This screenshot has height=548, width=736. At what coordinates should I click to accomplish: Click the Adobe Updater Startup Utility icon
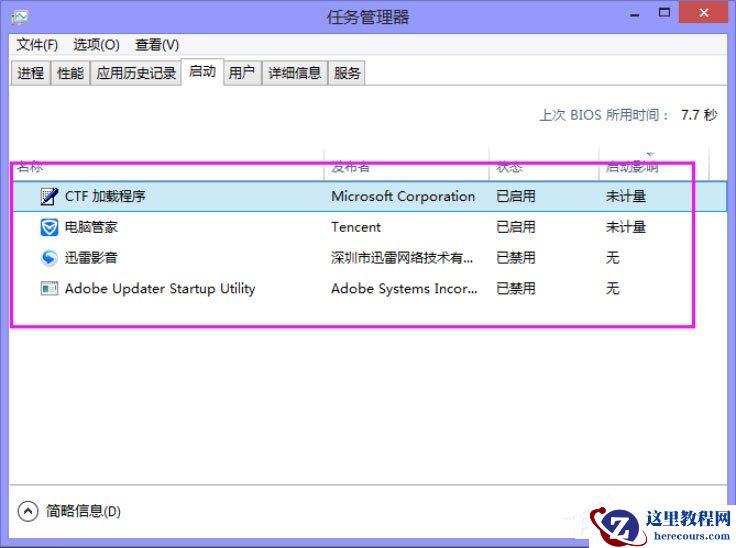[49, 288]
